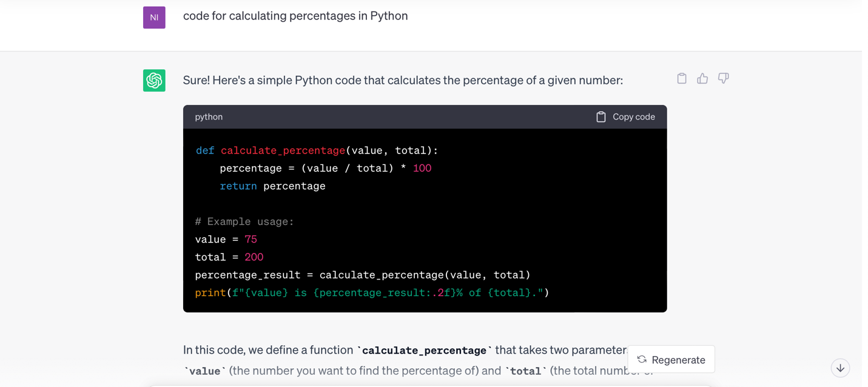Click the bold 'value' inline code word
The width and height of the screenshot is (868, 387).
tap(205, 371)
